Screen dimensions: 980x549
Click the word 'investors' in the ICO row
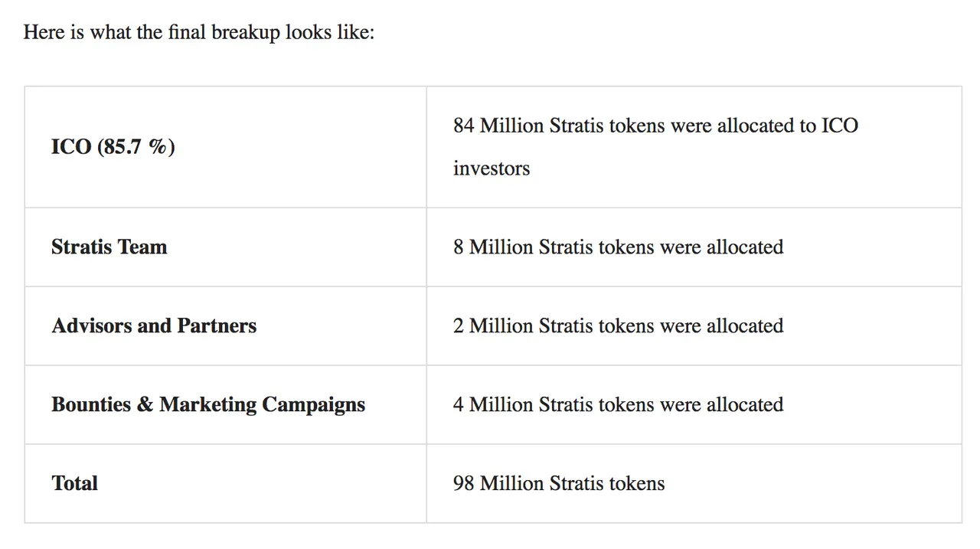point(492,168)
